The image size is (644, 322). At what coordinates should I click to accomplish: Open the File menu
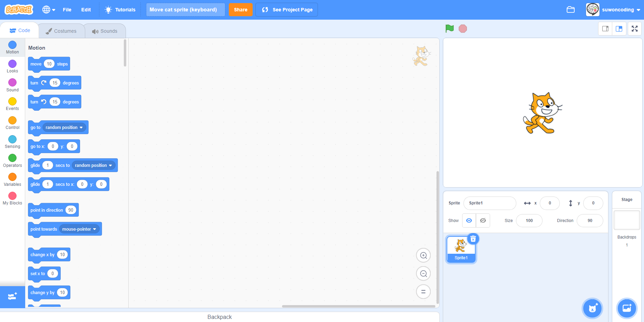67,10
